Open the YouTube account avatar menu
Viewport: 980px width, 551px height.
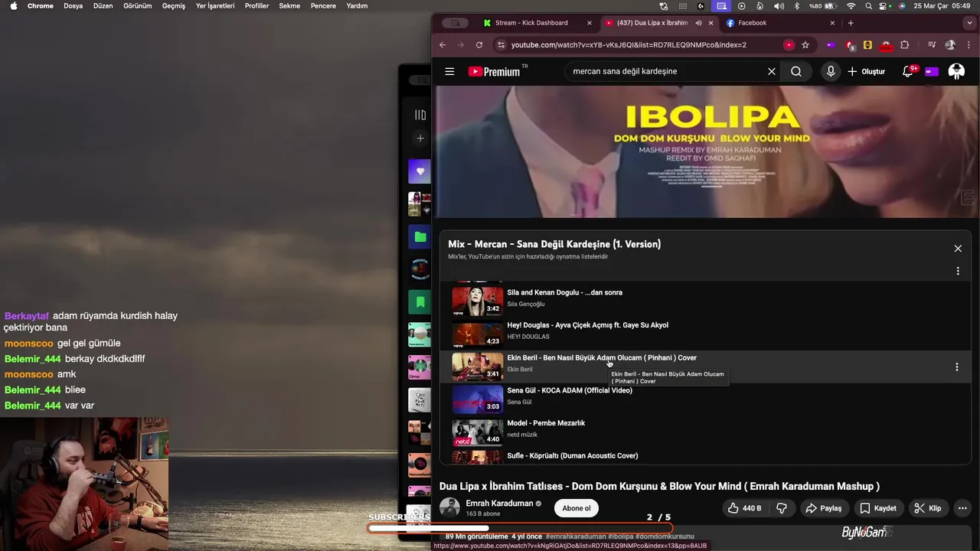coord(956,71)
